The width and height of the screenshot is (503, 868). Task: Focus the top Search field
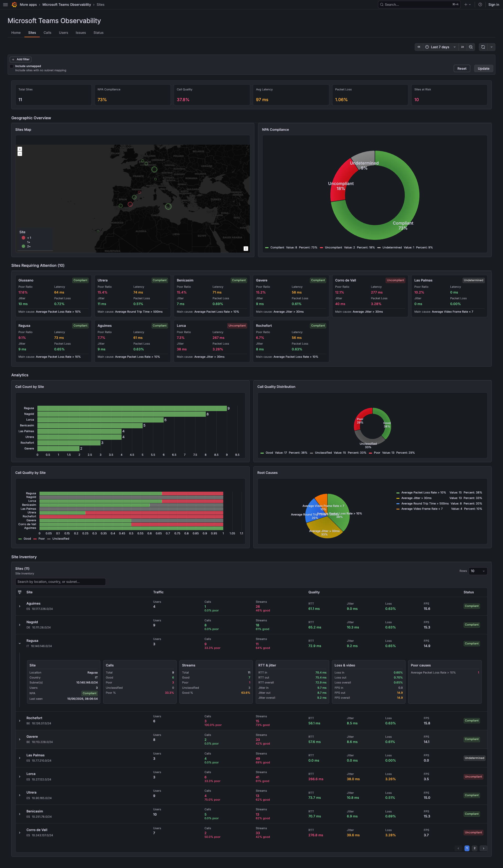(x=419, y=4)
